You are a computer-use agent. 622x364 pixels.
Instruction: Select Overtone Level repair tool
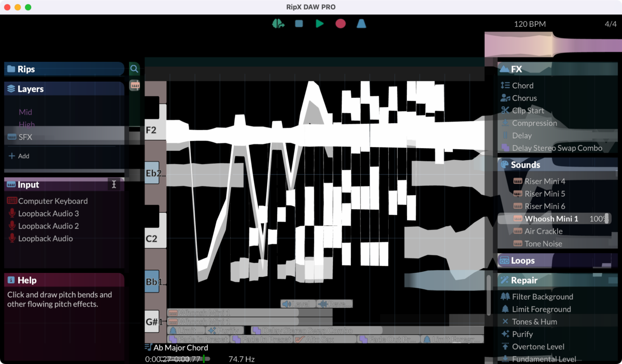[x=532, y=346]
